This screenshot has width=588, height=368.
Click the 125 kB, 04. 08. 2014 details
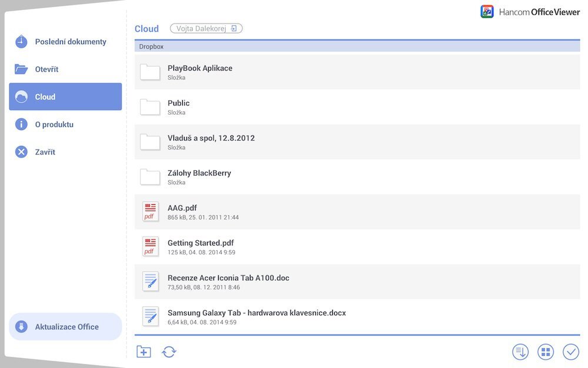(201, 253)
